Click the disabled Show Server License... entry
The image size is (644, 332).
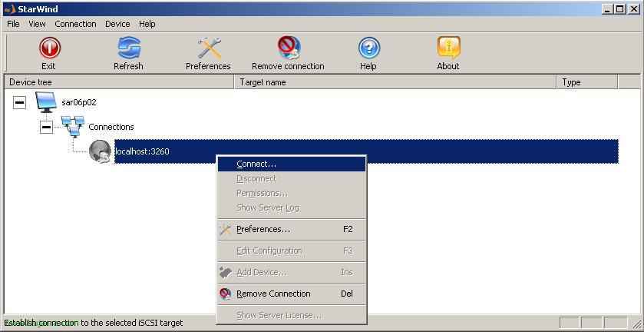point(291,316)
